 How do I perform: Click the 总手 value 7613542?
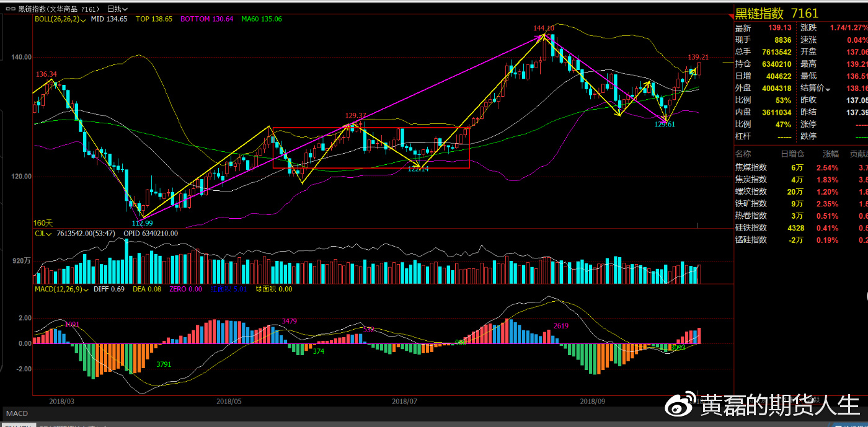pos(776,52)
